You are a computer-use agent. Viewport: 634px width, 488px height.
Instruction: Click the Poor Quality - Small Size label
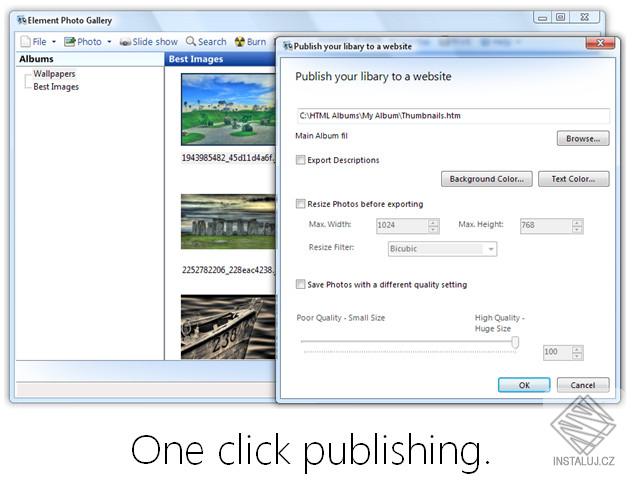coord(340,318)
